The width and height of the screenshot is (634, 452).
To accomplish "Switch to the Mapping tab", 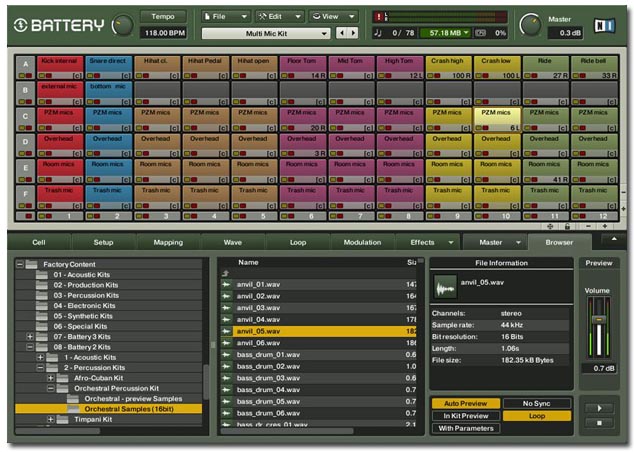I will [168, 243].
